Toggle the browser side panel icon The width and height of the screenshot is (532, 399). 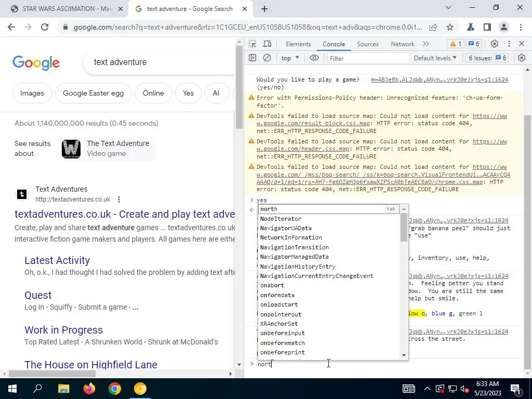point(487,28)
